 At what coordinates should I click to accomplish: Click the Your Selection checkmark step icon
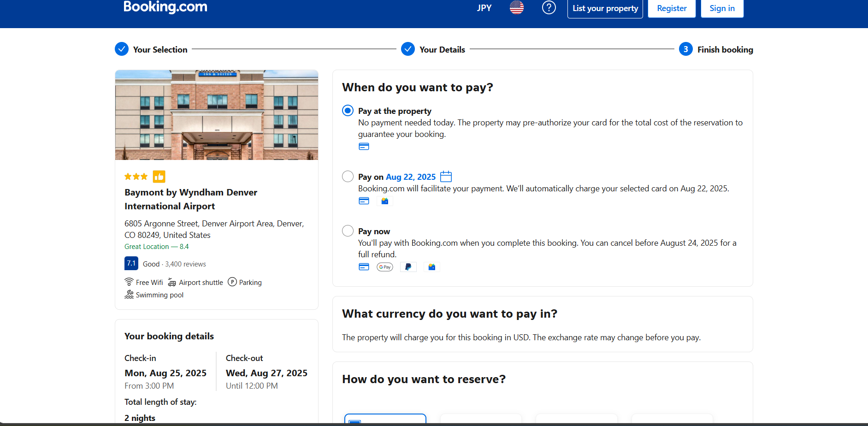(x=122, y=49)
